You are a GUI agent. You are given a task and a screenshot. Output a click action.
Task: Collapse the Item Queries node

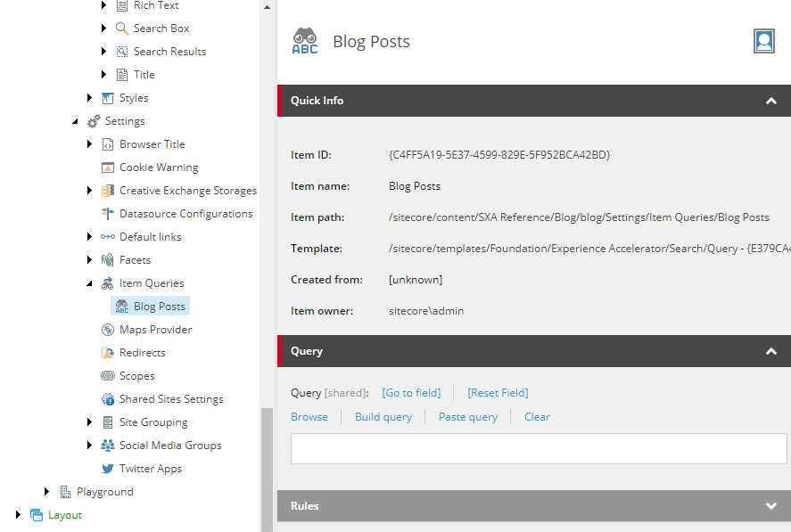[x=89, y=284]
